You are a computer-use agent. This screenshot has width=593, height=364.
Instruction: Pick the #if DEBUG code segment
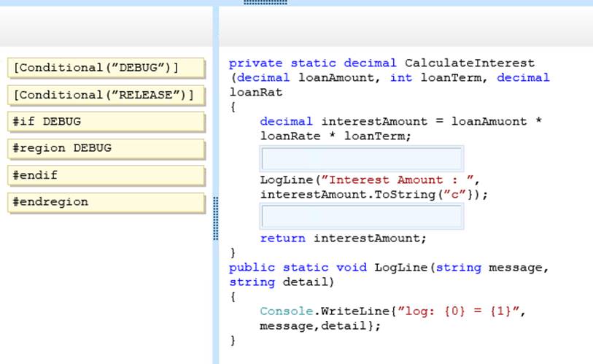coord(106,122)
